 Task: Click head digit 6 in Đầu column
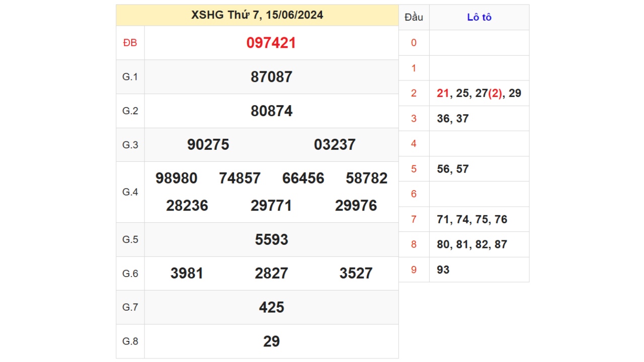[414, 194]
